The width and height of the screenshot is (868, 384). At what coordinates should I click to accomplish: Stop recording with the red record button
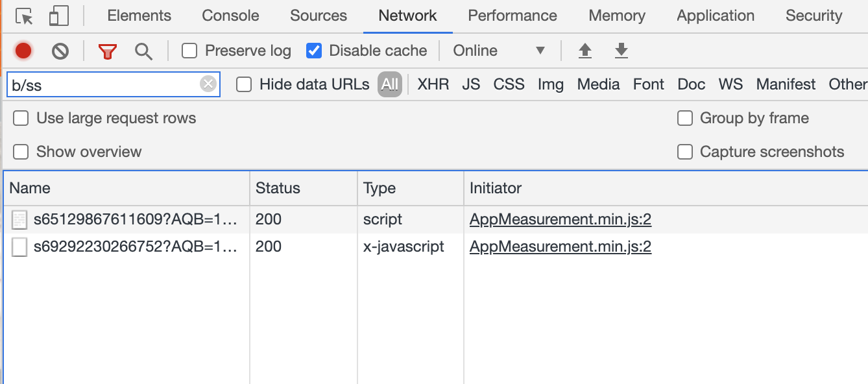(23, 51)
